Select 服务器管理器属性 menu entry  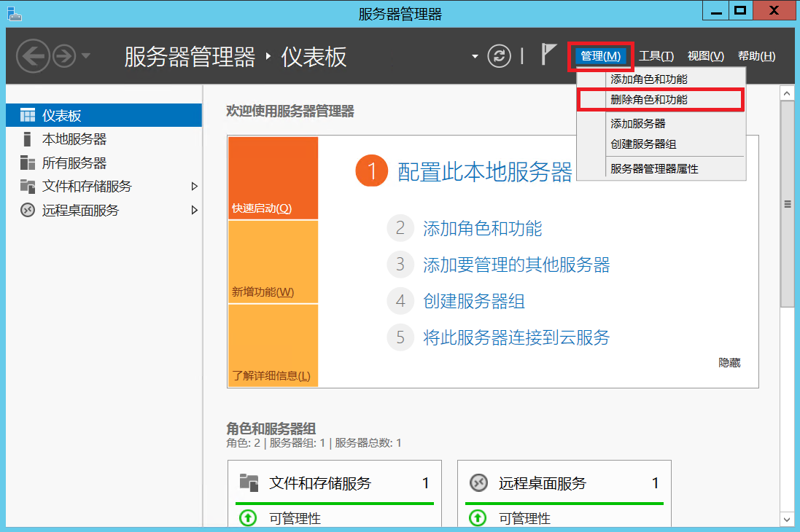654,169
